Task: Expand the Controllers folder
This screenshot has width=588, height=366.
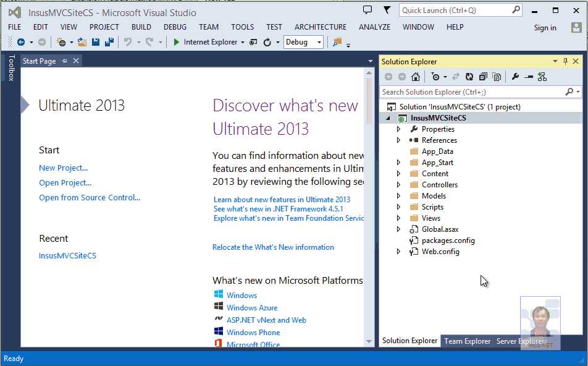Action: 398,185
